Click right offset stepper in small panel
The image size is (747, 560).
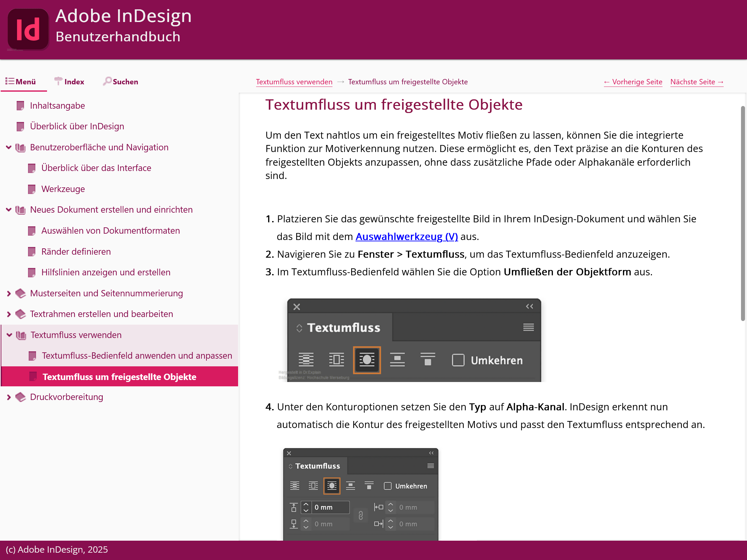[x=391, y=524]
